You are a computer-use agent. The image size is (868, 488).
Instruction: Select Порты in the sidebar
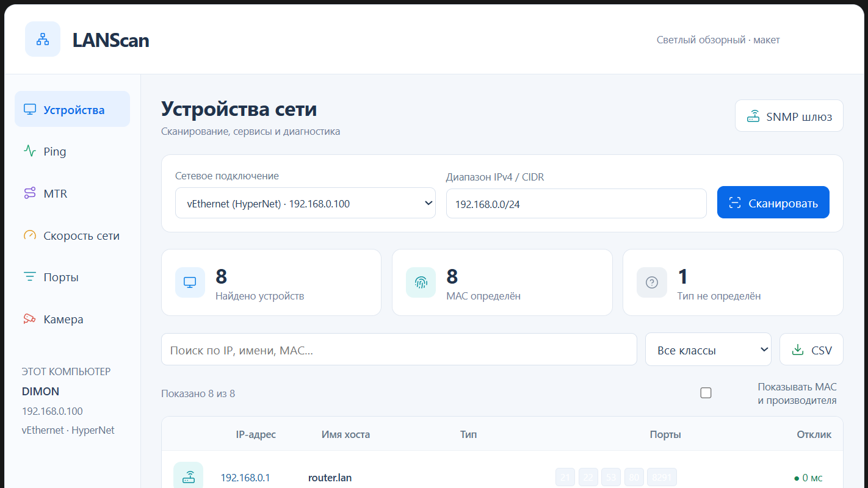tap(72, 277)
